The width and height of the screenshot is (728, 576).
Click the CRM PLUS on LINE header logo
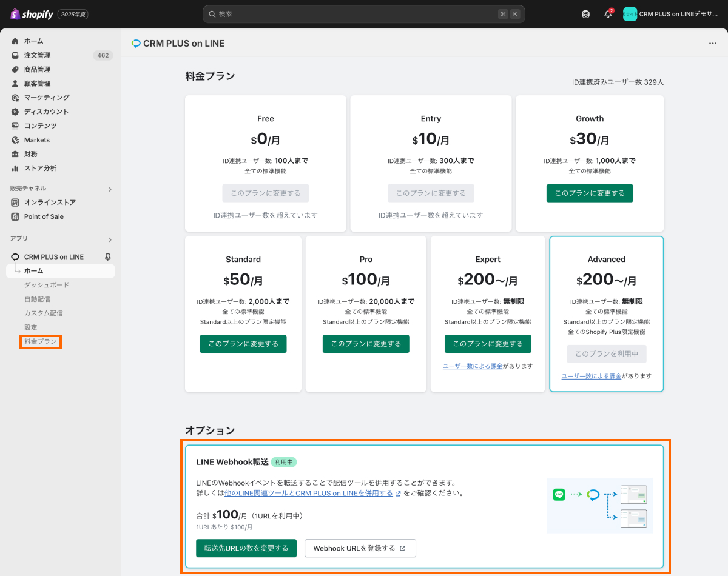point(136,44)
